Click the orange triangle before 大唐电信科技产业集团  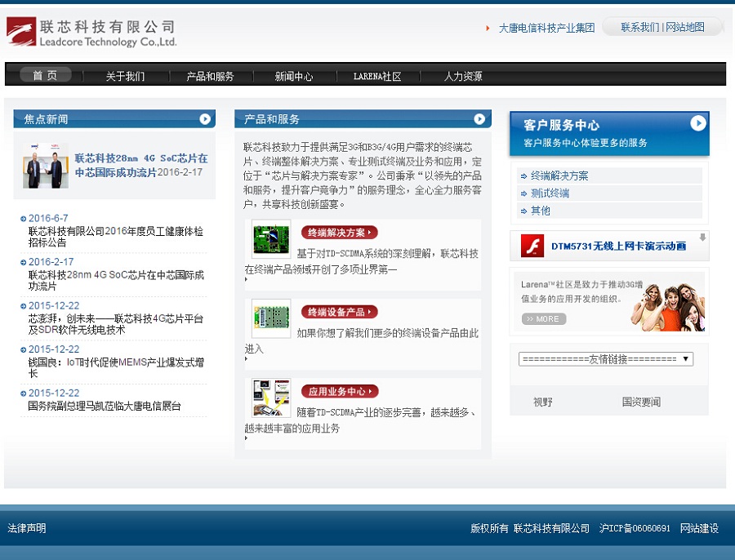pyautogui.click(x=488, y=28)
